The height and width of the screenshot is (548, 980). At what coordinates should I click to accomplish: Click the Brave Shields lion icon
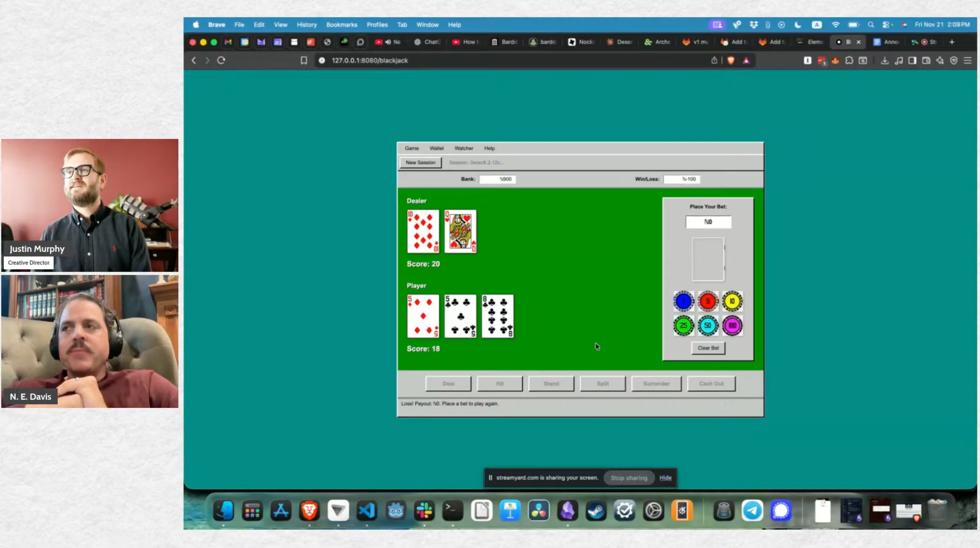coord(731,60)
